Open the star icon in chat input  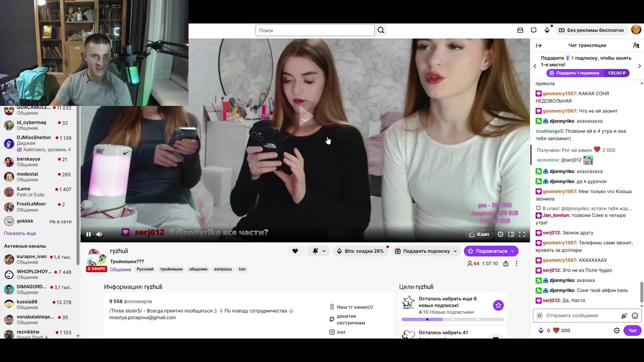click(x=540, y=316)
